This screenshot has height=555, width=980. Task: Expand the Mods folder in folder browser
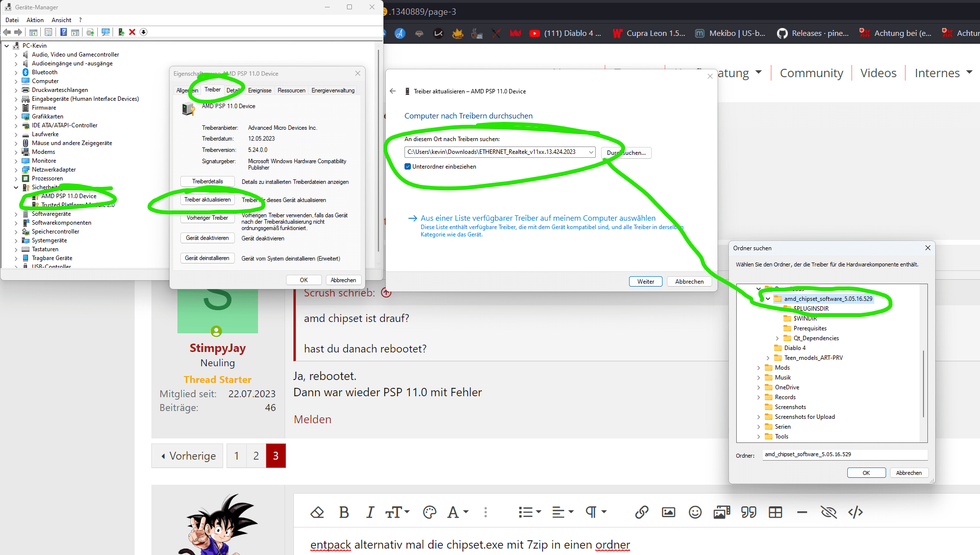tap(758, 368)
